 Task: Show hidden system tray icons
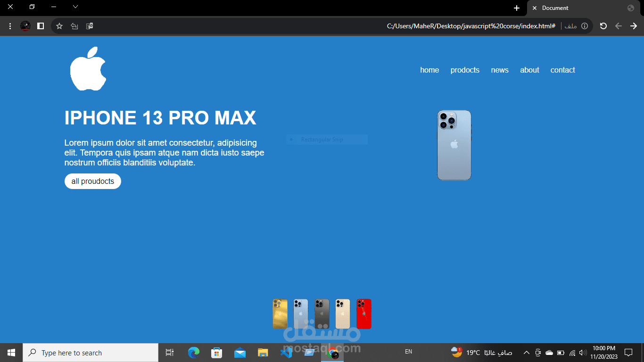527,353
